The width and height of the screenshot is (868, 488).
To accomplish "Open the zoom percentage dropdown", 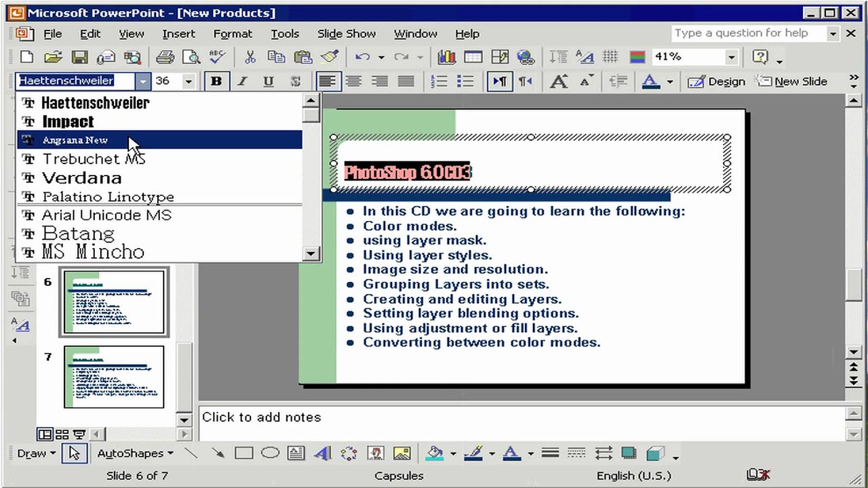I will click(x=731, y=57).
